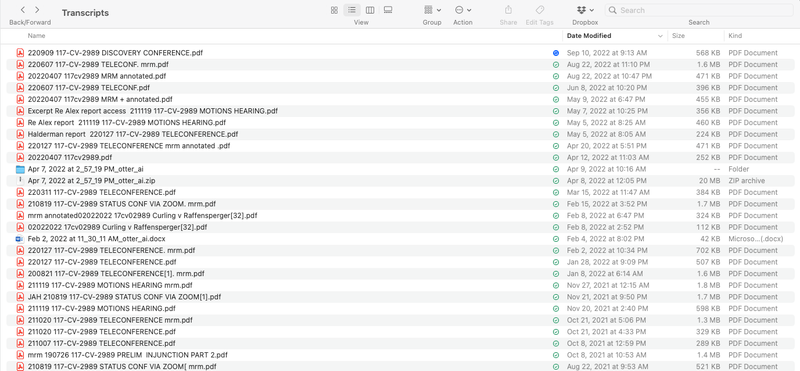This screenshot has height=371, width=800.
Task: Go forward with the Forward arrow
Action: click(37, 10)
